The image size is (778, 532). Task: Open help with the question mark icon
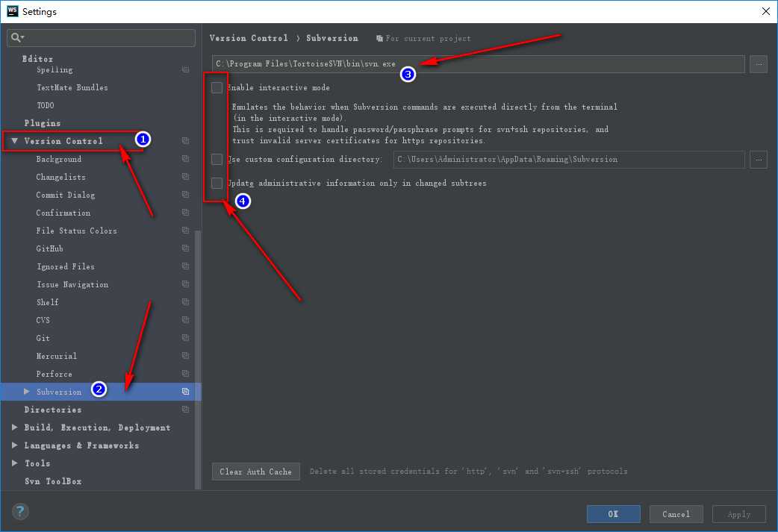pos(20,511)
